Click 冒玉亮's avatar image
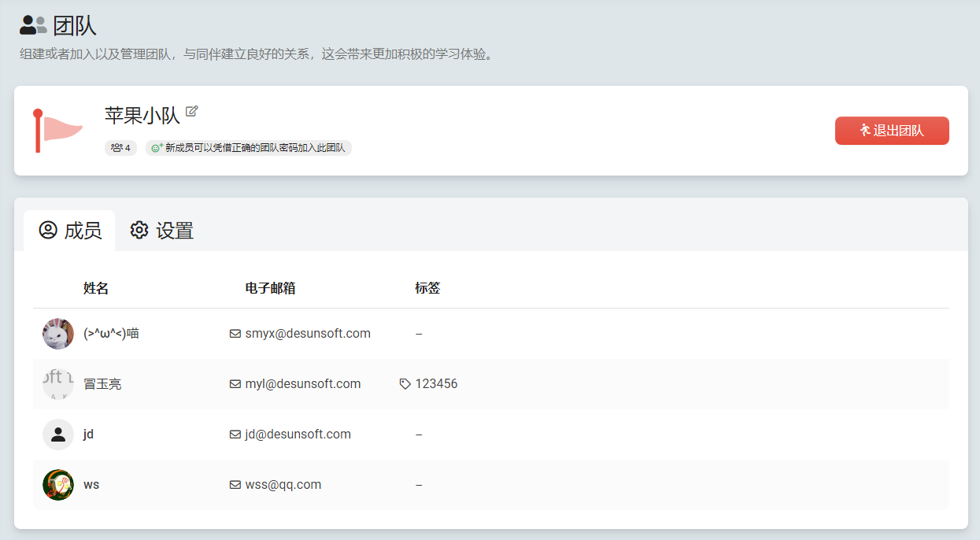The width and height of the screenshot is (980, 540). click(57, 383)
